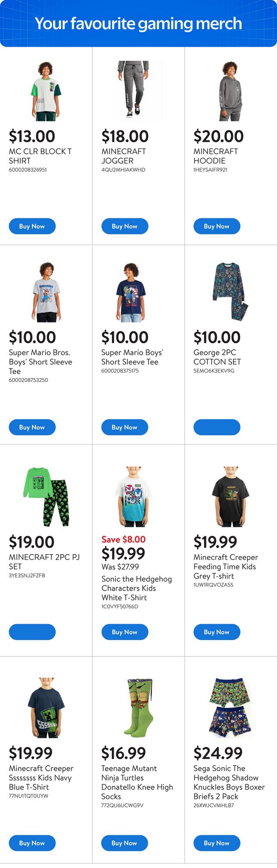The image size is (277, 868).
Task: Buy the Sonic the Hedgehog Characters Kids T-Shirt
Action: pyautogui.click(x=125, y=632)
